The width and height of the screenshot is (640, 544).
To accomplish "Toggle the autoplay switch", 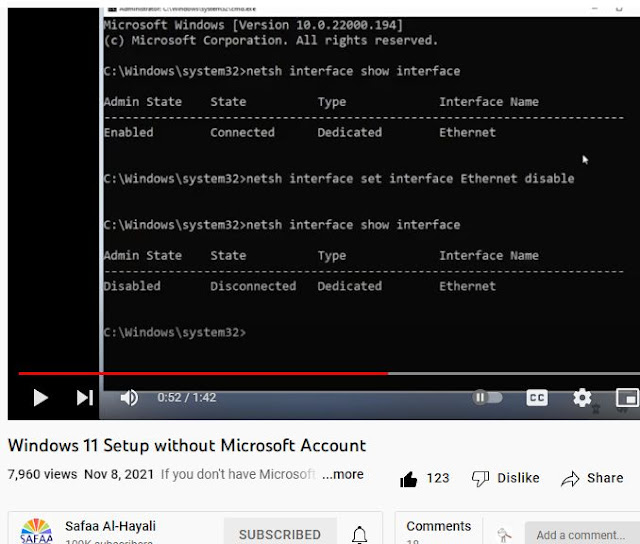I will [487, 397].
